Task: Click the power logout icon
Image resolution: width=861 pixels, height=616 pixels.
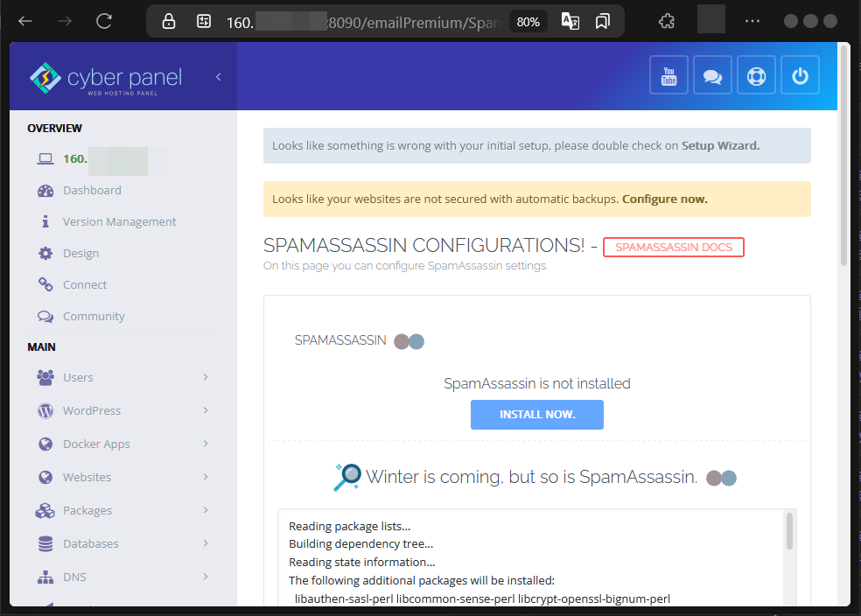Action: click(x=800, y=75)
